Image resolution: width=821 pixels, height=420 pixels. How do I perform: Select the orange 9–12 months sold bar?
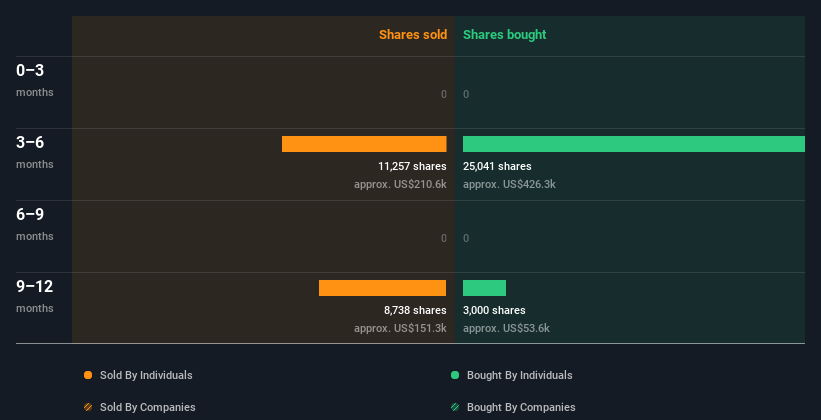(x=382, y=288)
